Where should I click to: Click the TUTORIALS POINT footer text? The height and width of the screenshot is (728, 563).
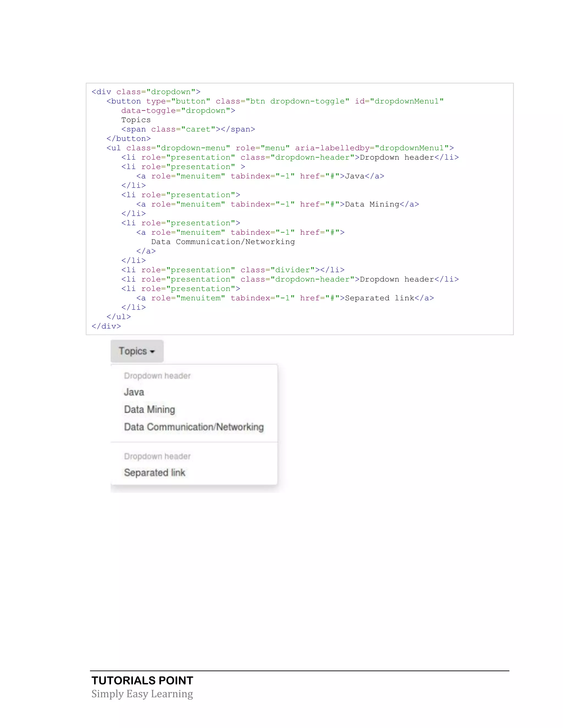click(142, 680)
